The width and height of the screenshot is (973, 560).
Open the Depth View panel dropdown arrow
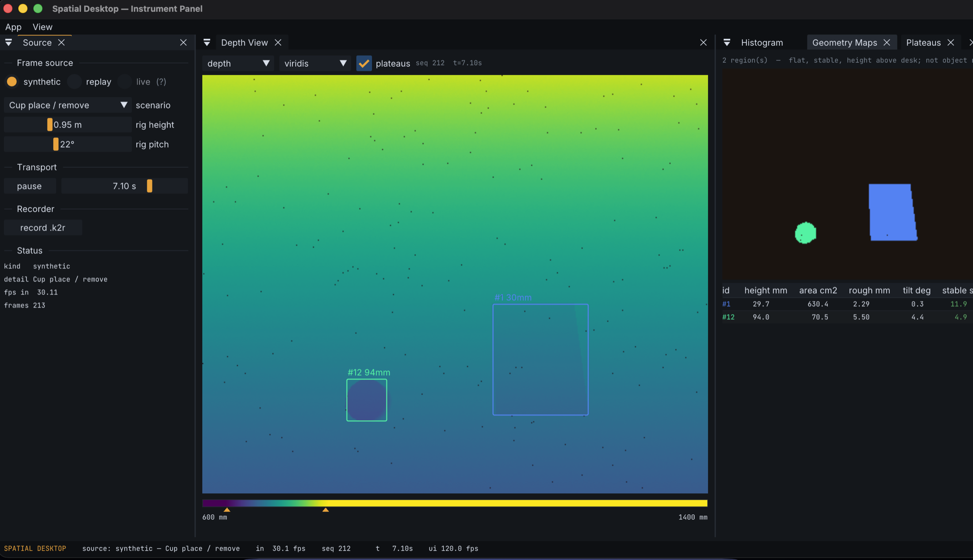(207, 42)
